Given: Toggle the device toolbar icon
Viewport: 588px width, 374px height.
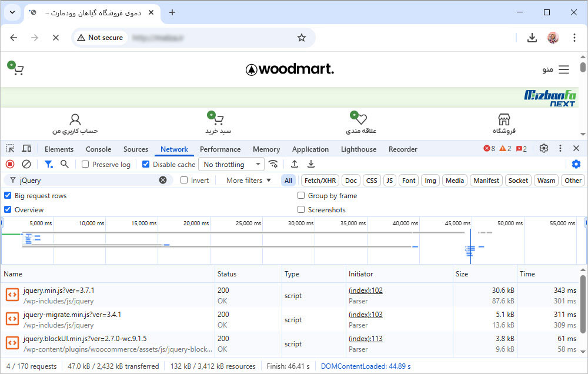Looking at the screenshot, I should click(x=26, y=149).
